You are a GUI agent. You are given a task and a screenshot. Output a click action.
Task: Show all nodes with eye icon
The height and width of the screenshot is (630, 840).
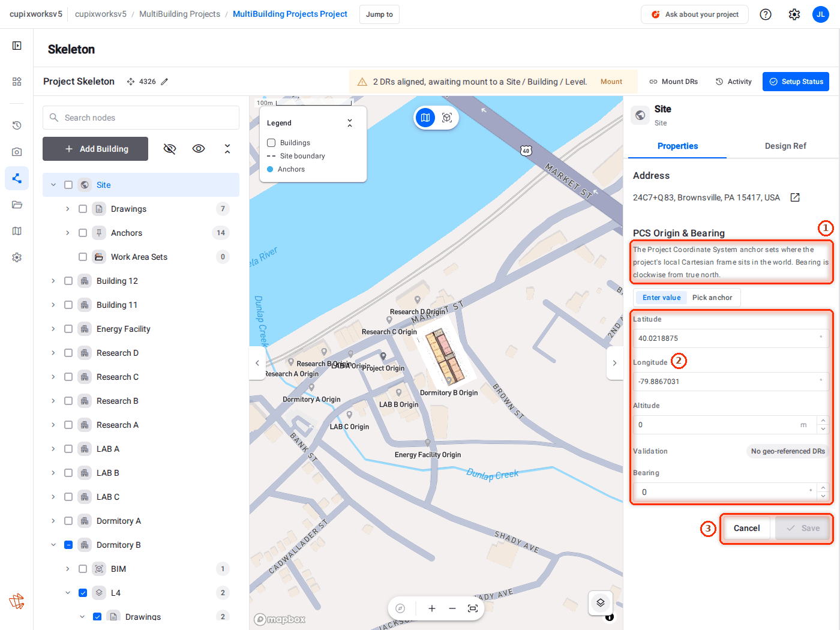[x=199, y=149]
